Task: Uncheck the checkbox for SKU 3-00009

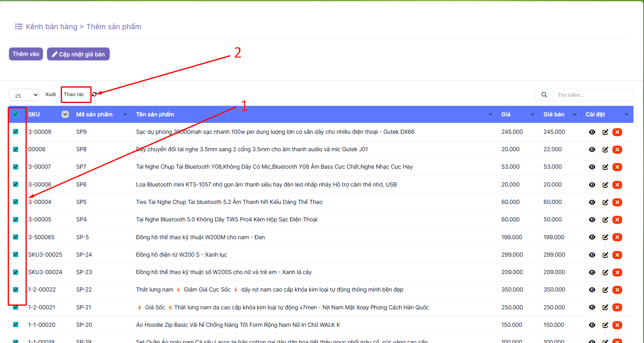Action: [16, 132]
